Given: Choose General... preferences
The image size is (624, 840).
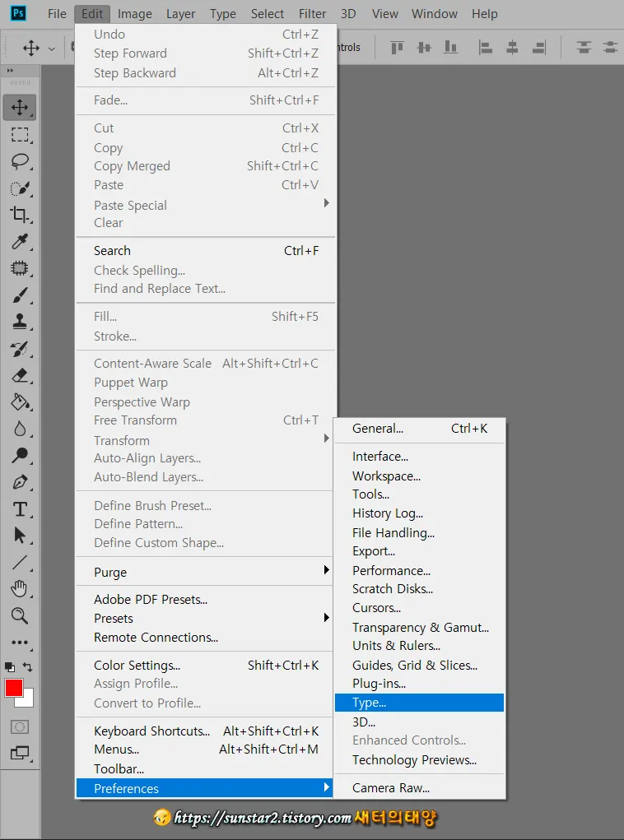Looking at the screenshot, I should click(x=419, y=429).
